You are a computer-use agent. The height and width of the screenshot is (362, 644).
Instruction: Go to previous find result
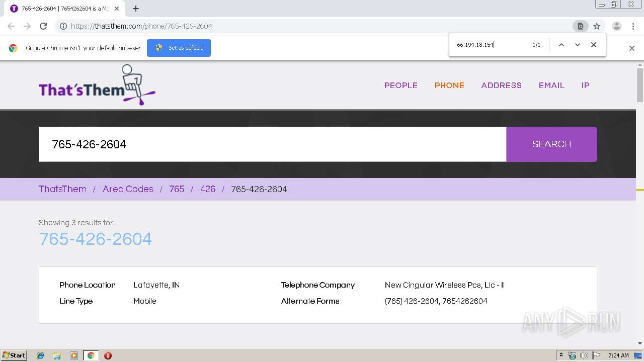[561, 45]
